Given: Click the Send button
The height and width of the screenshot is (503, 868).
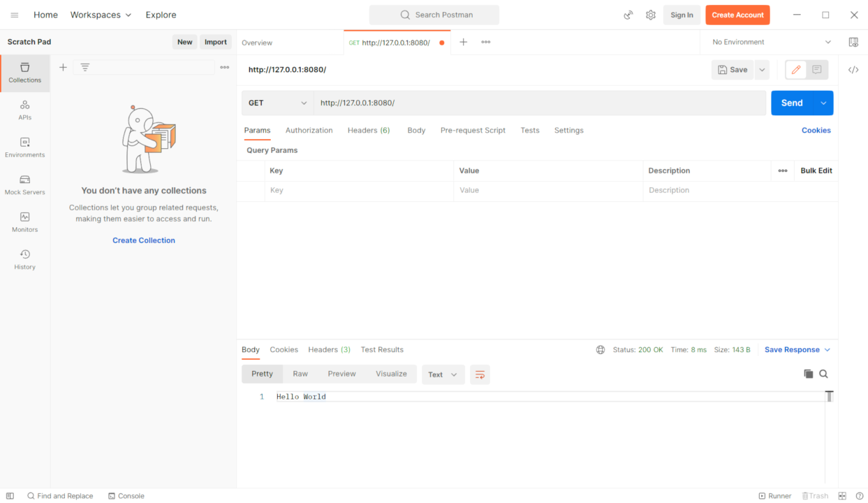Looking at the screenshot, I should pos(792,103).
